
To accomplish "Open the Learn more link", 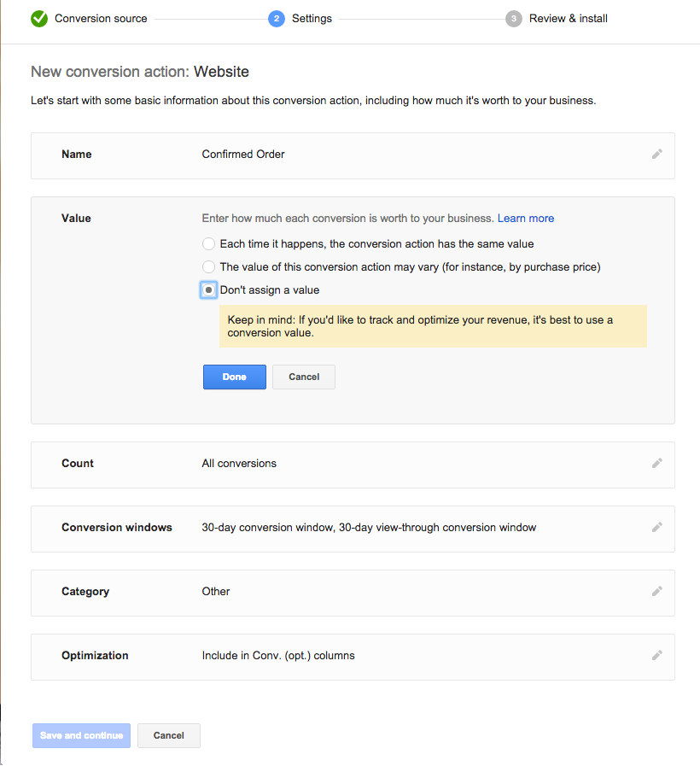I will coord(526,219).
